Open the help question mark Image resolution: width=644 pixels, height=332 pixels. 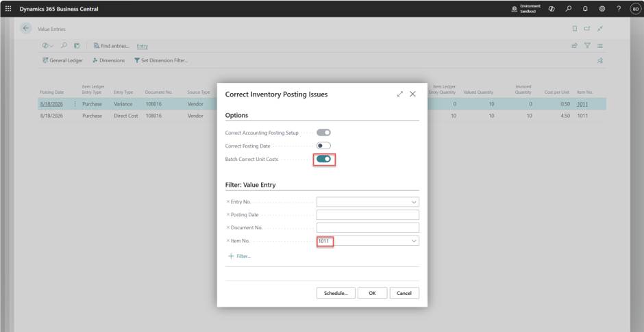tap(619, 9)
